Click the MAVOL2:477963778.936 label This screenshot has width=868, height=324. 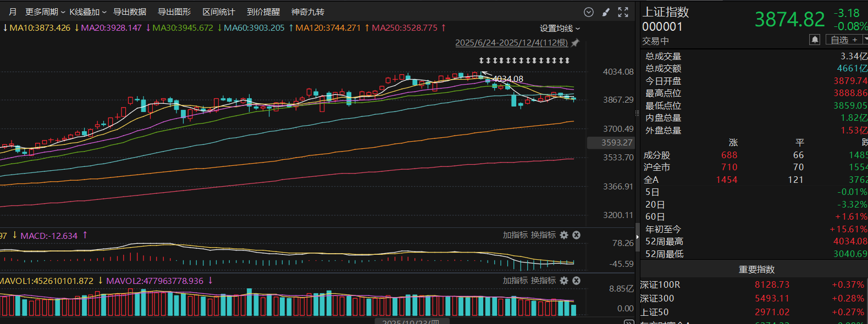pos(154,281)
